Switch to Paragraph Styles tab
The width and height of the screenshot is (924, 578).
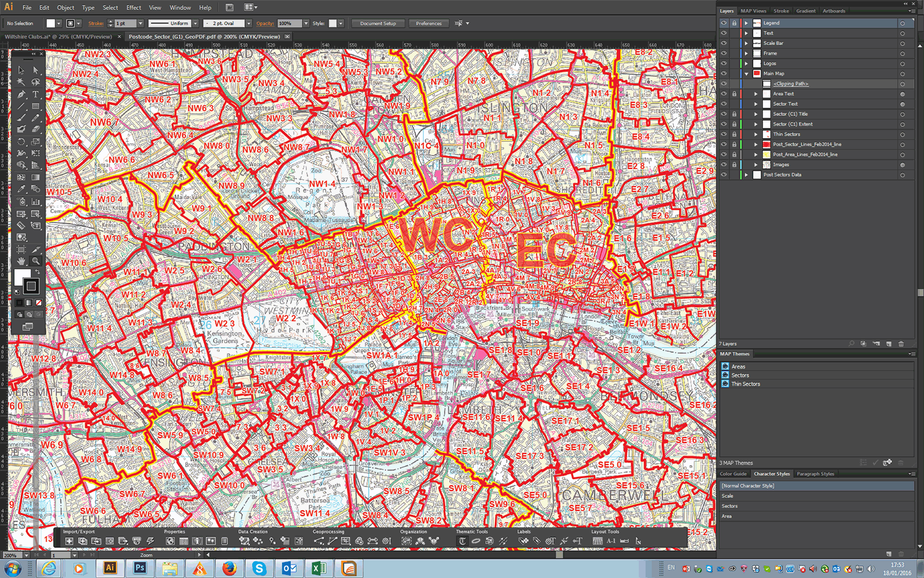[x=815, y=474]
